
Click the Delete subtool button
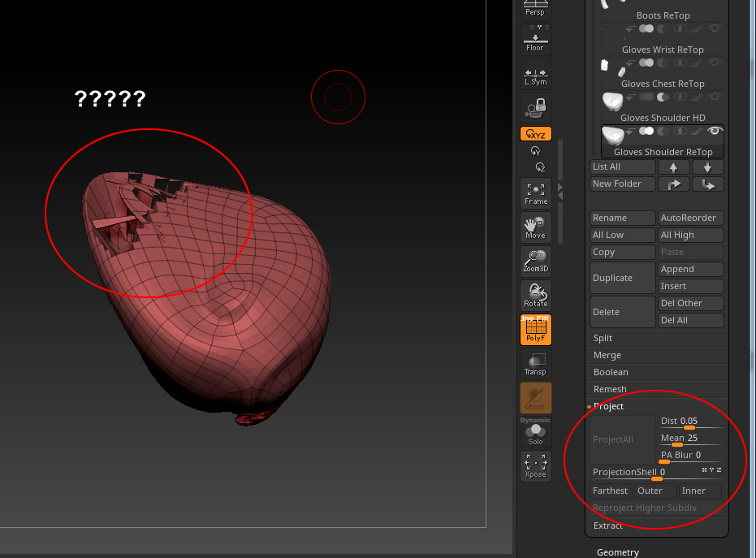pyautogui.click(x=623, y=312)
